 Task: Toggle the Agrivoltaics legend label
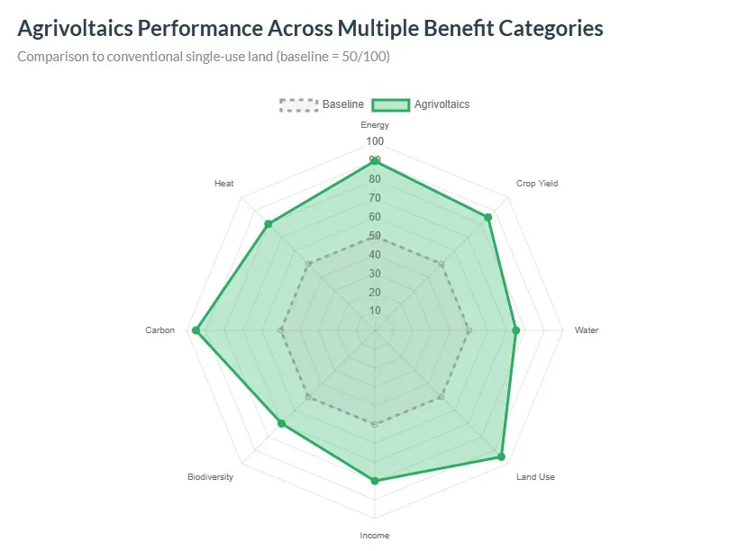point(442,104)
